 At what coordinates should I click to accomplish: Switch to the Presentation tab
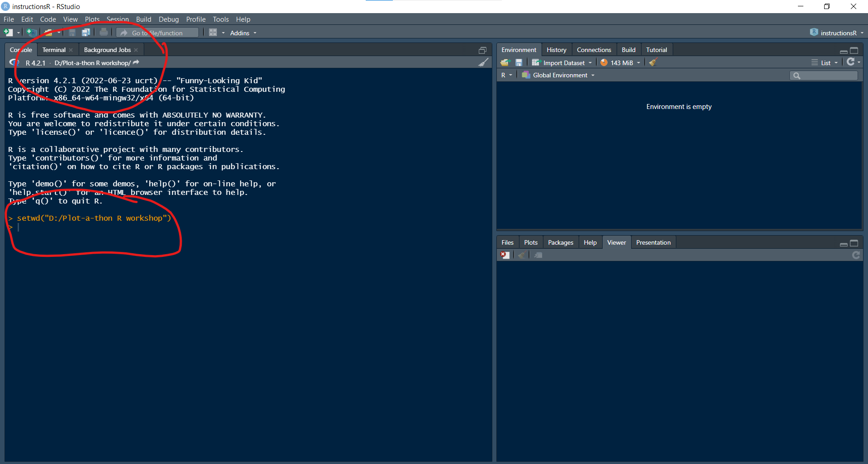(x=653, y=242)
